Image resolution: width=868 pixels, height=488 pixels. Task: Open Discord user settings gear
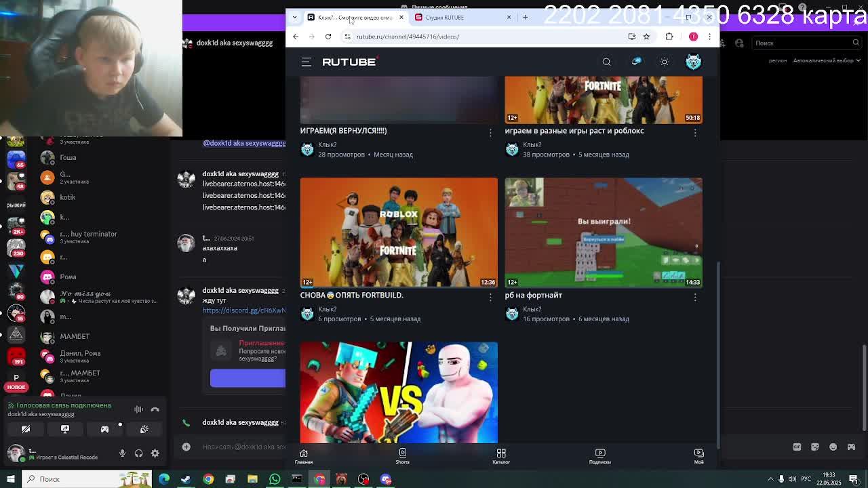coord(155,453)
